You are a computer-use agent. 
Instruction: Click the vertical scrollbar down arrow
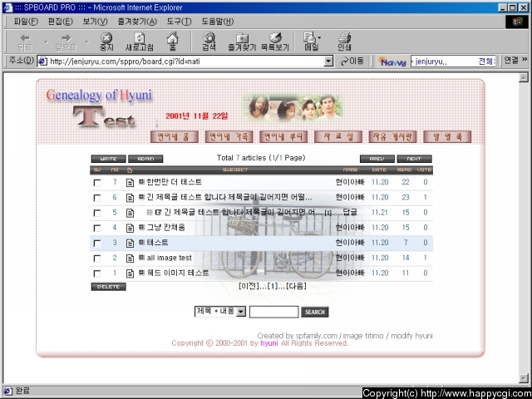click(524, 378)
